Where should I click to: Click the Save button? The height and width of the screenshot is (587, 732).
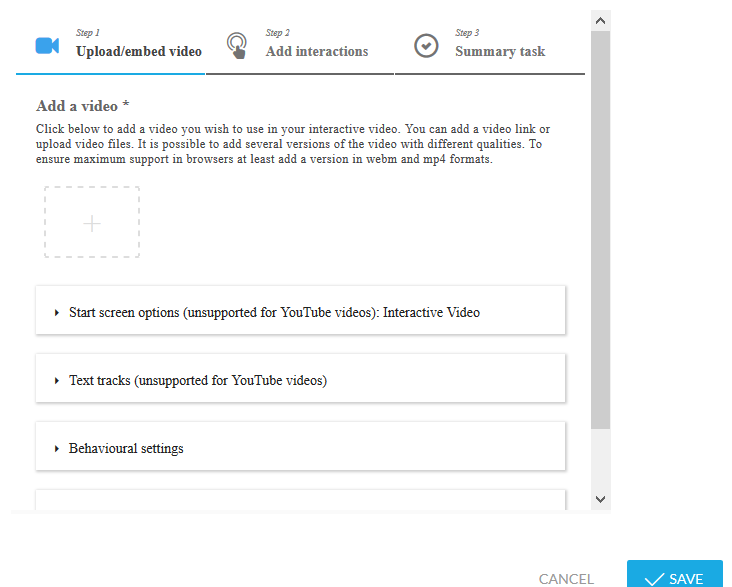(x=675, y=575)
